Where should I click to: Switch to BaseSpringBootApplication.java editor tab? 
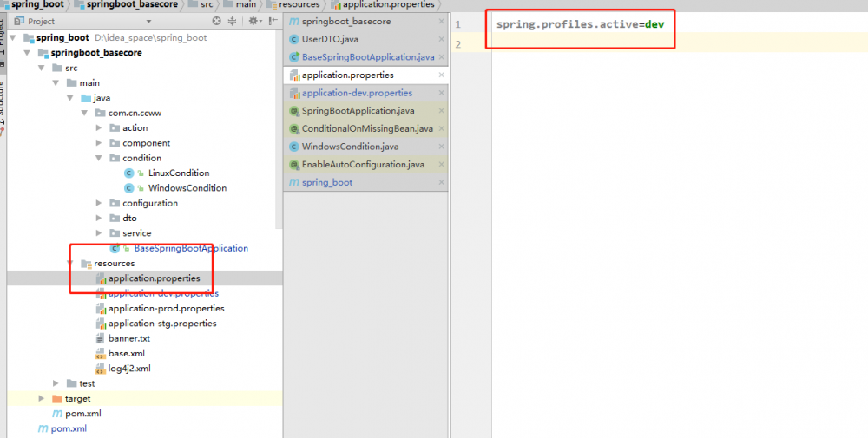pyautogui.click(x=366, y=57)
